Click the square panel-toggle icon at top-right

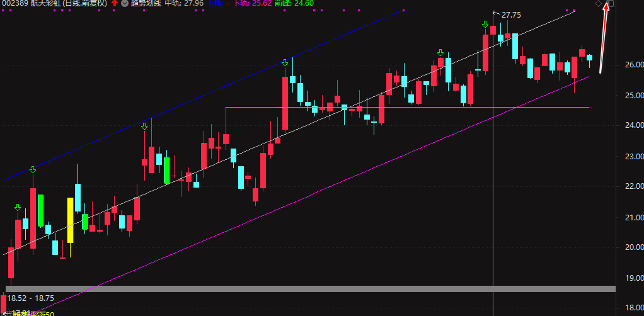611,4
